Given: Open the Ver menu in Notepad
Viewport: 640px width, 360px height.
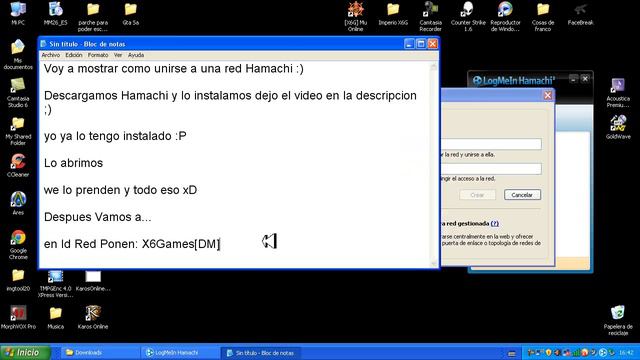Looking at the screenshot, I should [118, 55].
